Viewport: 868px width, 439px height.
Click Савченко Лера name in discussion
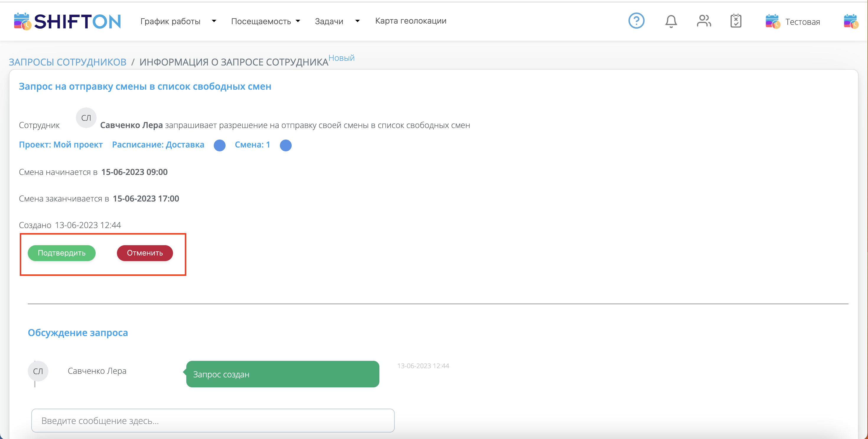coord(97,371)
